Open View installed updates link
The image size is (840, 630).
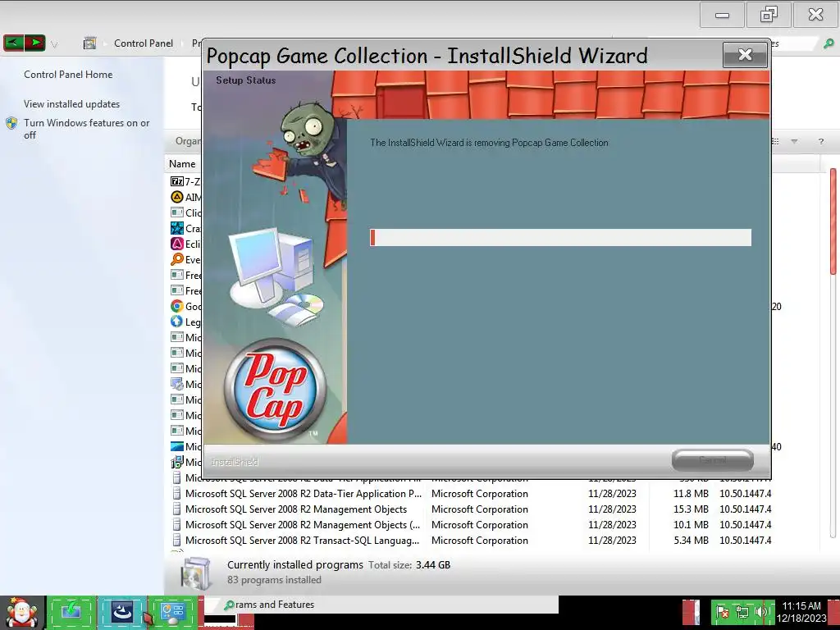click(x=72, y=104)
